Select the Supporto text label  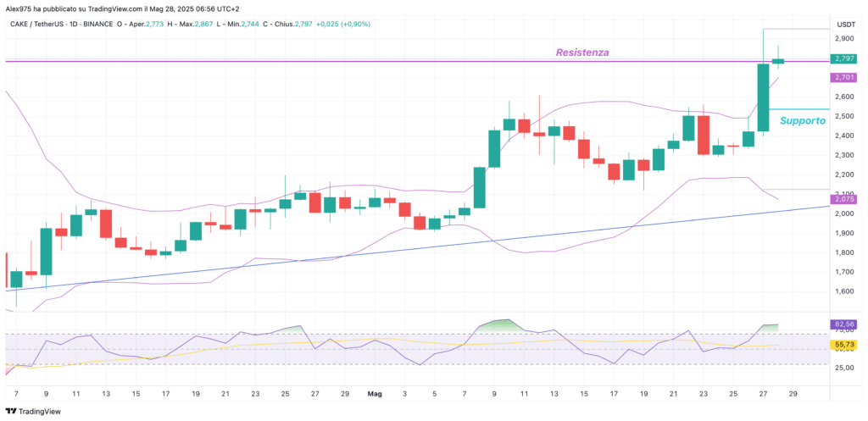[803, 121]
